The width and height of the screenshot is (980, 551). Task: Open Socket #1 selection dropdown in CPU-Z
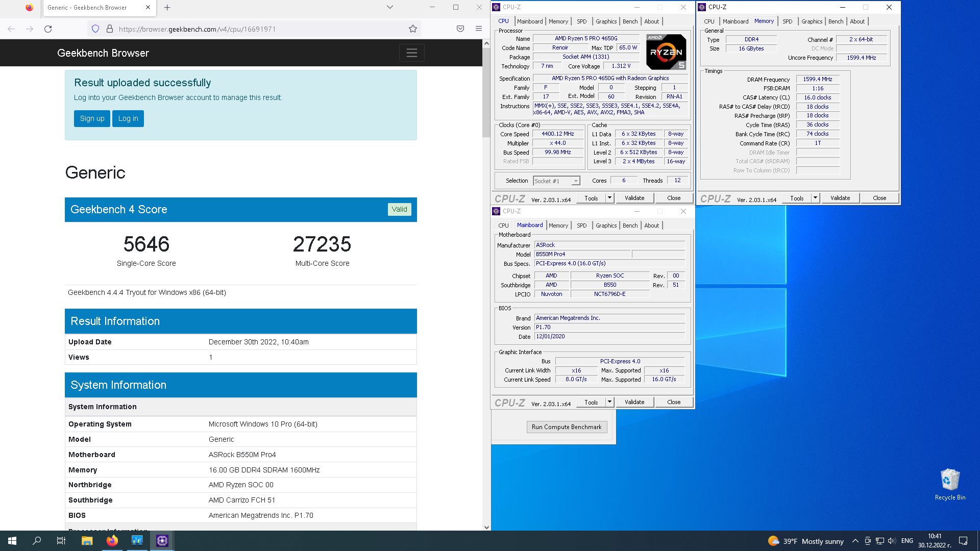(556, 181)
